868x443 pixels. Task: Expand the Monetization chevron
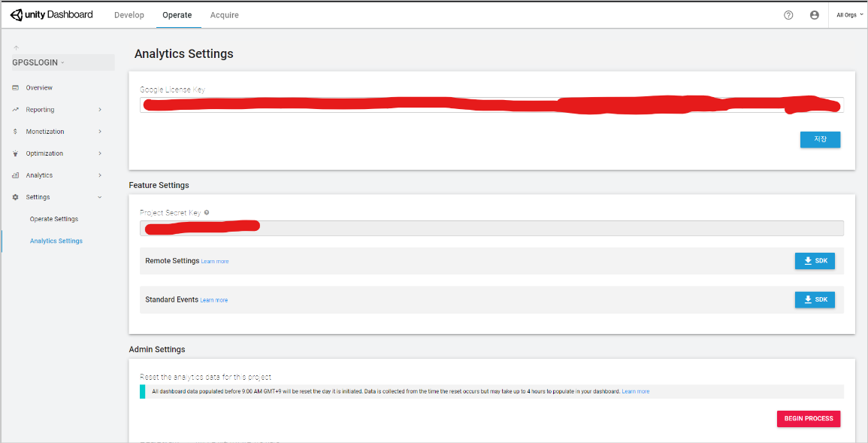[100, 132]
